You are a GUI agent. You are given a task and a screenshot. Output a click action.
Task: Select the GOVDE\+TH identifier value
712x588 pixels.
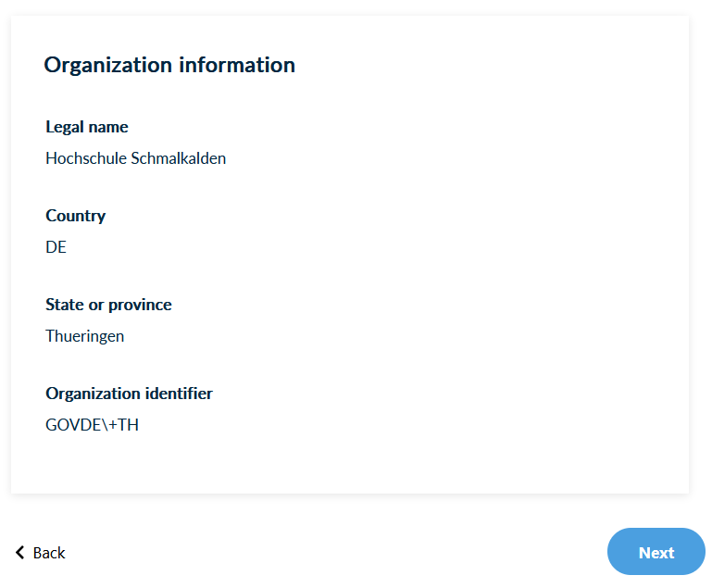point(92,425)
